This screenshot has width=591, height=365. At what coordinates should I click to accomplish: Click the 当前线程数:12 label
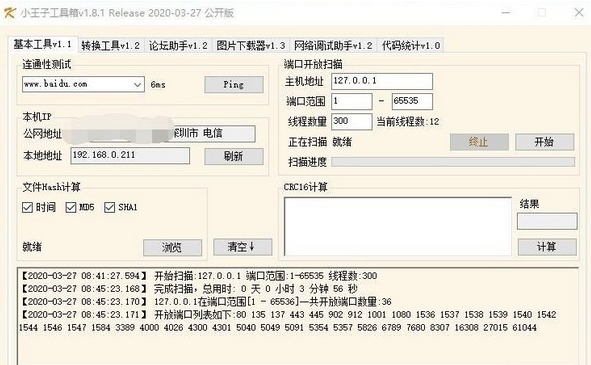click(408, 122)
